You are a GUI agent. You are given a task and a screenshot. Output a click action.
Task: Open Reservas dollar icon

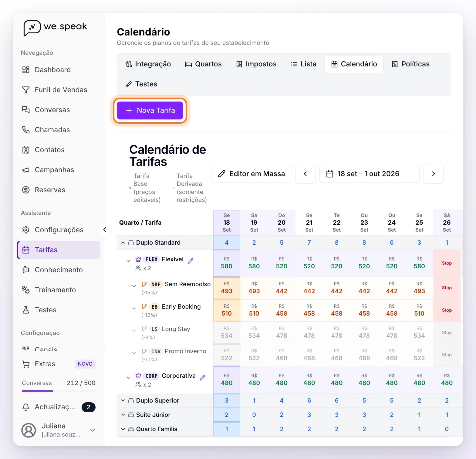click(26, 190)
